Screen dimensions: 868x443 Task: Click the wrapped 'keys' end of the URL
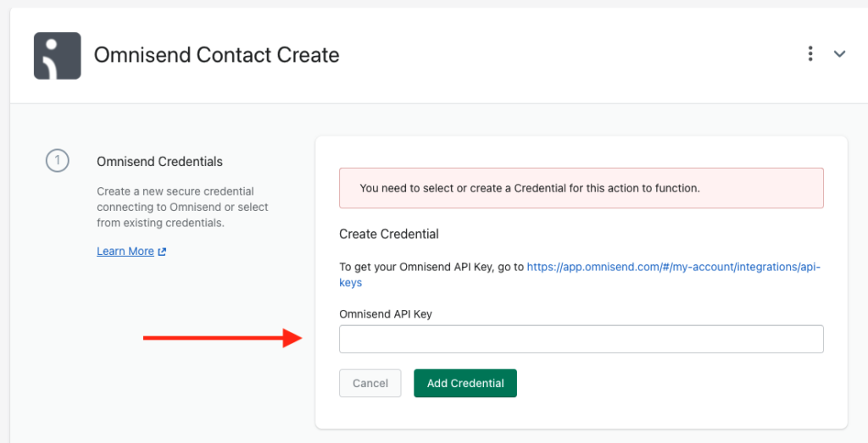(x=350, y=282)
